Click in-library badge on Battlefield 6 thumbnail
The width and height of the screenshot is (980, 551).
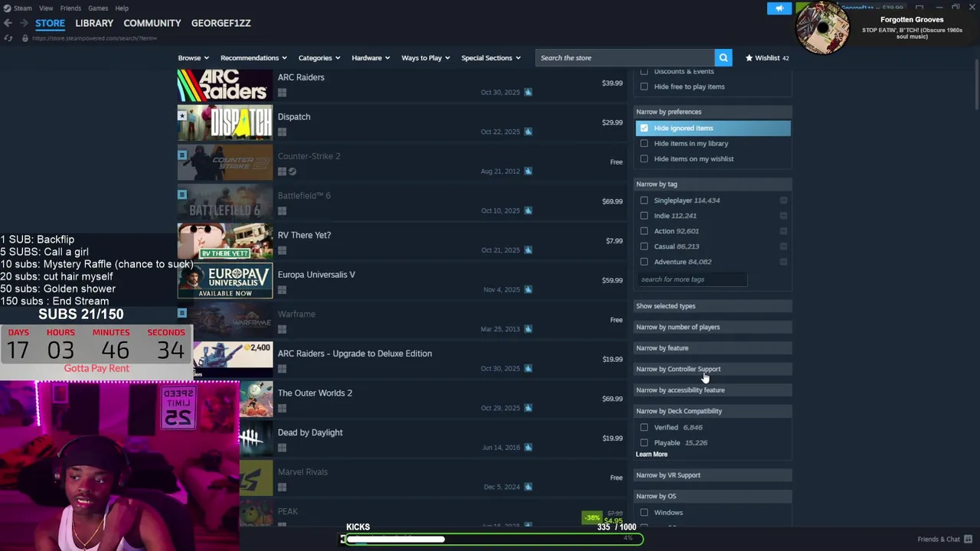tap(181, 194)
